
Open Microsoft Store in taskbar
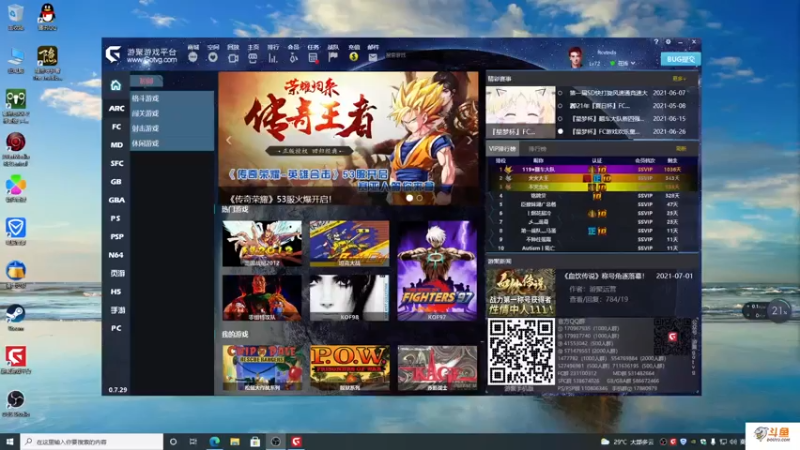click(x=255, y=441)
